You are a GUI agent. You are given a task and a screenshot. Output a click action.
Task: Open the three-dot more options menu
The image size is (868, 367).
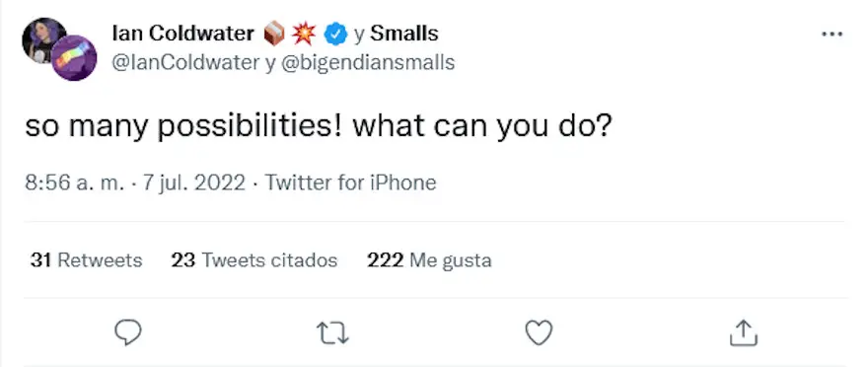click(832, 35)
